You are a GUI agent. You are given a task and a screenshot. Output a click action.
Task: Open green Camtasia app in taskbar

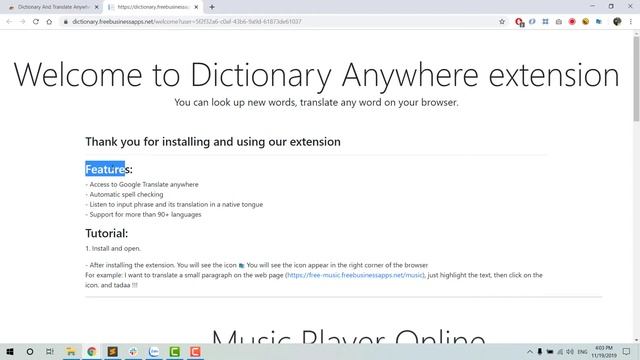175,351
